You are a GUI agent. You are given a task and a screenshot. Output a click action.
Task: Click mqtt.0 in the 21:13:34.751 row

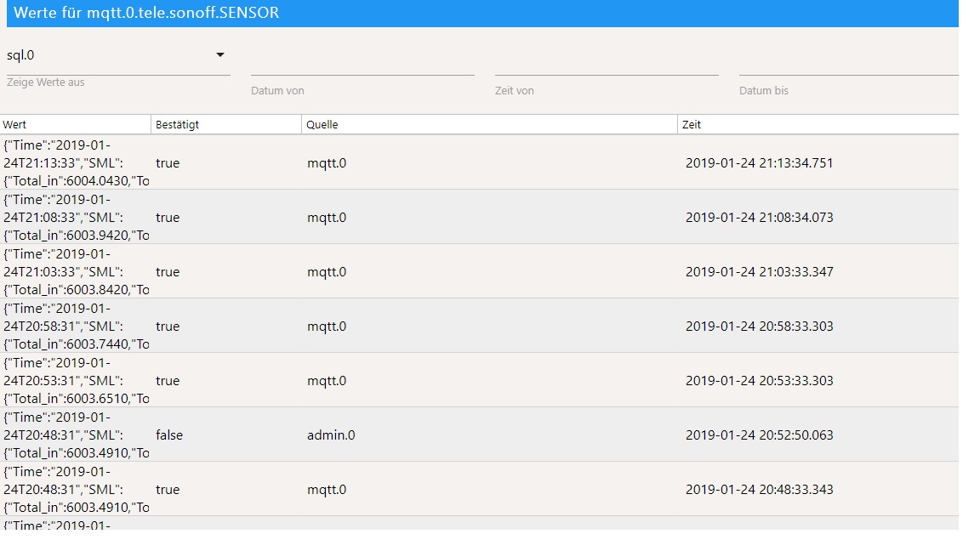tap(327, 163)
